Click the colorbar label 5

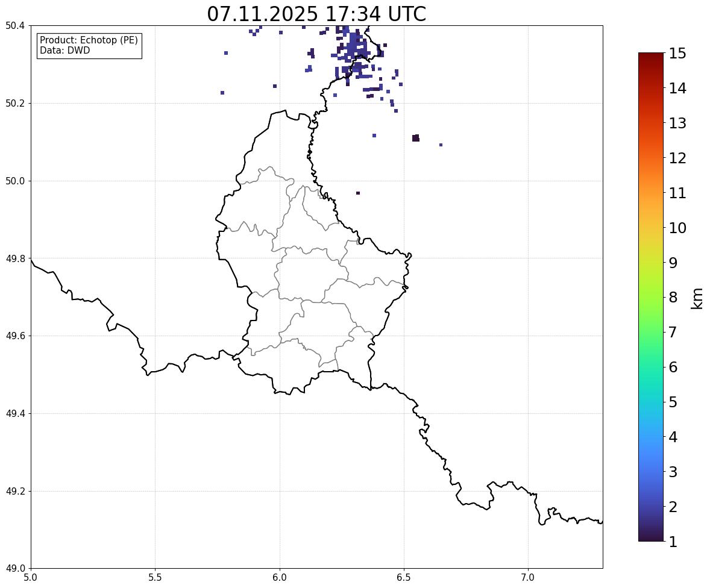(673, 402)
